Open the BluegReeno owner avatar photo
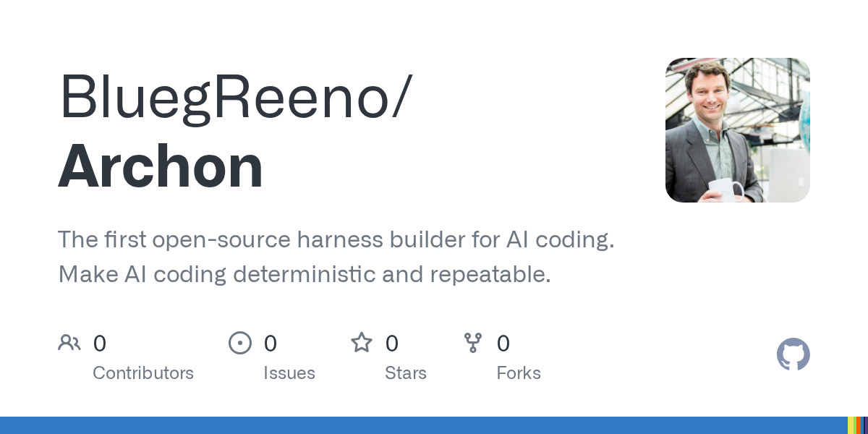The image size is (868, 434). click(x=738, y=130)
